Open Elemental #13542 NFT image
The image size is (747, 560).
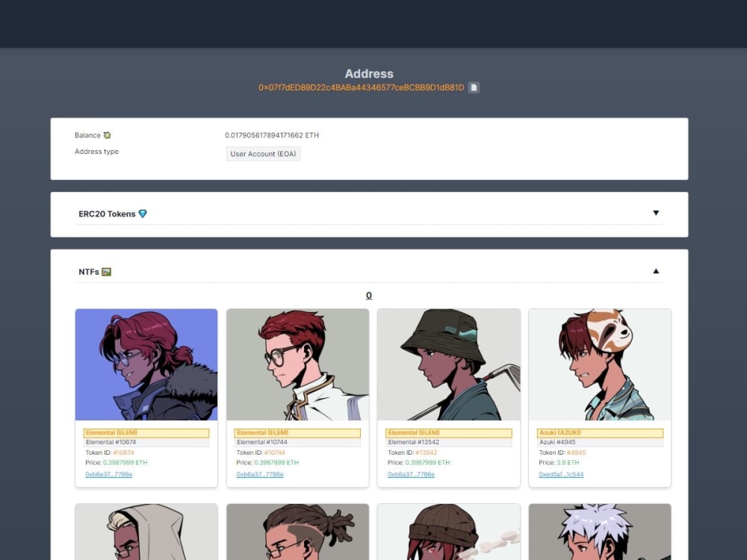[449, 365]
